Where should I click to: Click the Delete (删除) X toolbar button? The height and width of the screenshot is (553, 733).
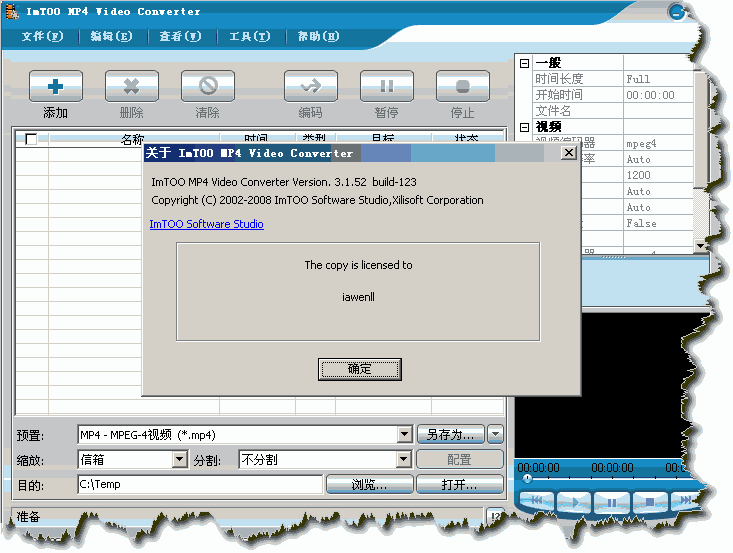(131, 86)
